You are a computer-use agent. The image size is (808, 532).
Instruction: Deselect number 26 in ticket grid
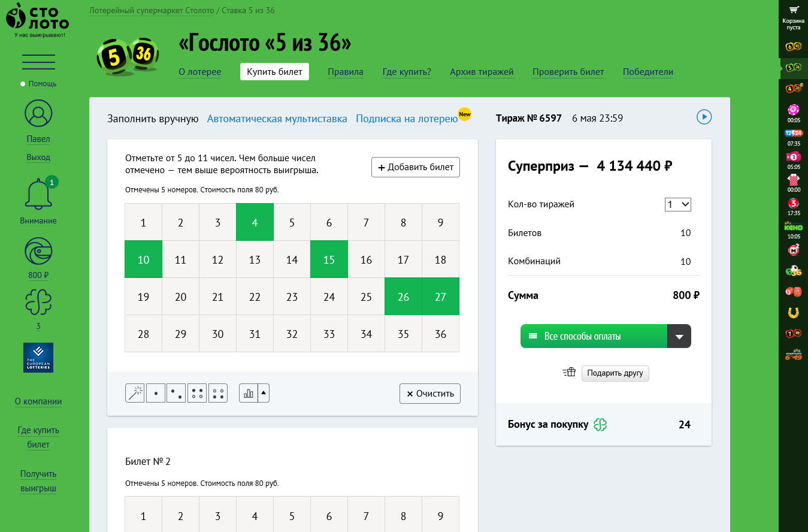pos(403,297)
